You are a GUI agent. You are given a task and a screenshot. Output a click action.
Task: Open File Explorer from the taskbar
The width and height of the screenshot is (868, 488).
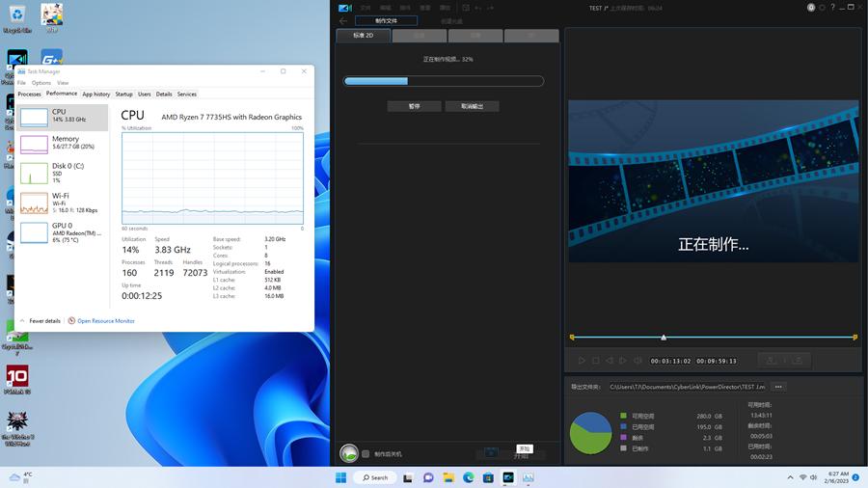(x=448, y=477)
